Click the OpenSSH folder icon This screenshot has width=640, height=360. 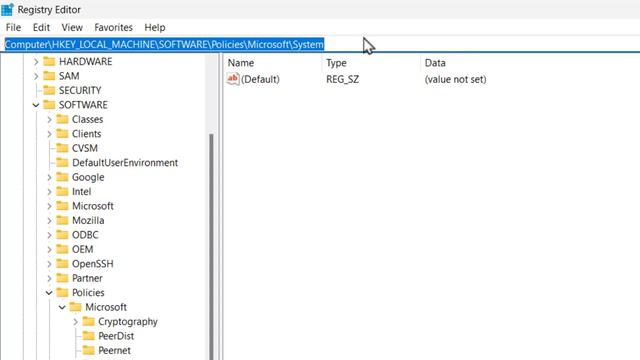[x=62, y=263]
